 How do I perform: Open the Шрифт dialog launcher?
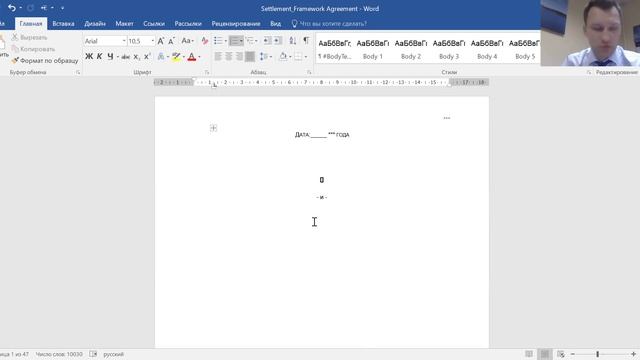pos(207,72)
